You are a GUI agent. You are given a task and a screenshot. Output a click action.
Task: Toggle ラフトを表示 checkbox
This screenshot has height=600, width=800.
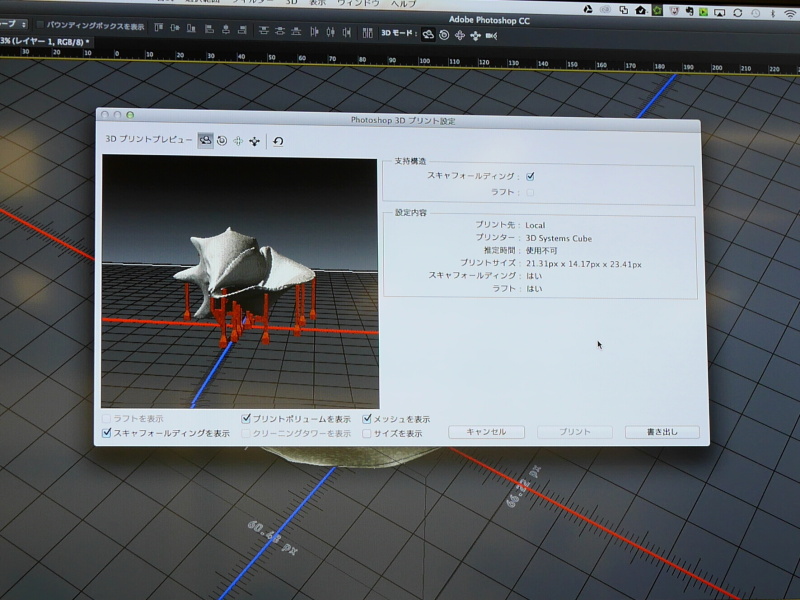tap(106, 418)
